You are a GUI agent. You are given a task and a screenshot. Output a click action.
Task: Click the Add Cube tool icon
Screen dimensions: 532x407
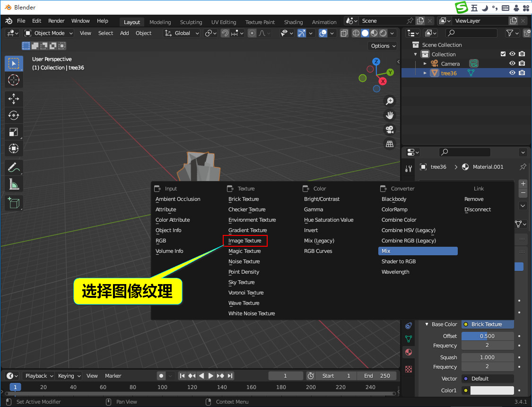[x=14, y=203]
